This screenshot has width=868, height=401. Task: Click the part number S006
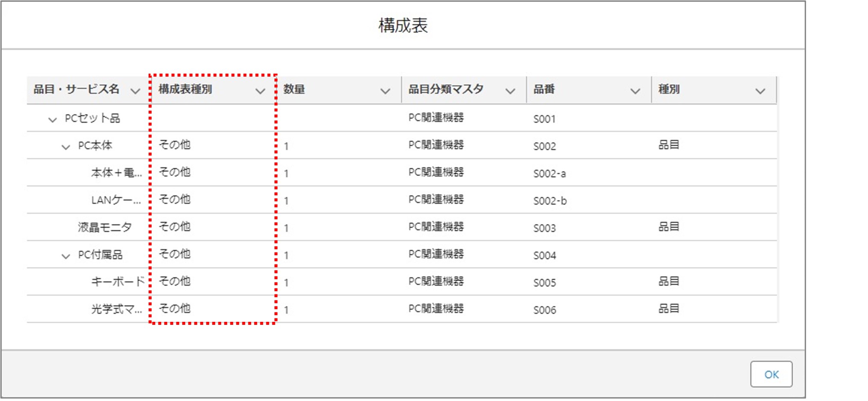point(544,310)
